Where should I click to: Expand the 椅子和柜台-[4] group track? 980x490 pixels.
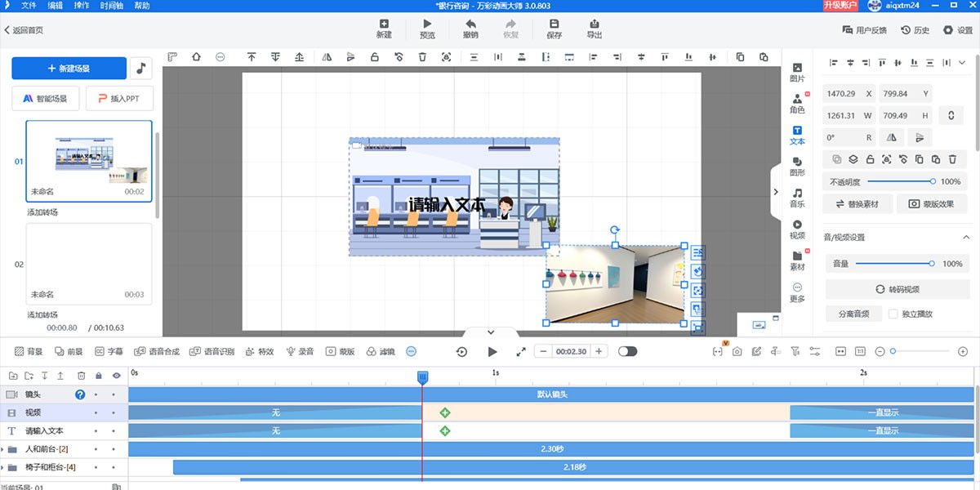click(x=3, y=467)
